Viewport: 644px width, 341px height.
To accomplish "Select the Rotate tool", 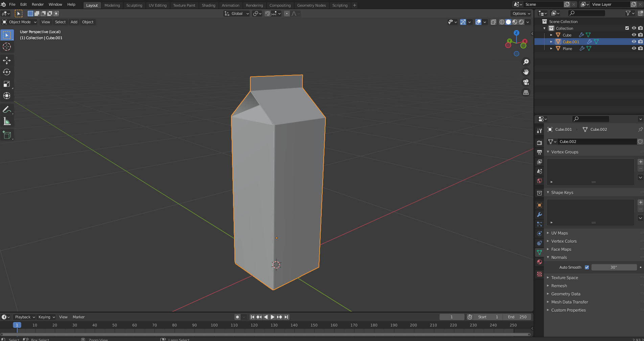I will [x=7, y=72].
